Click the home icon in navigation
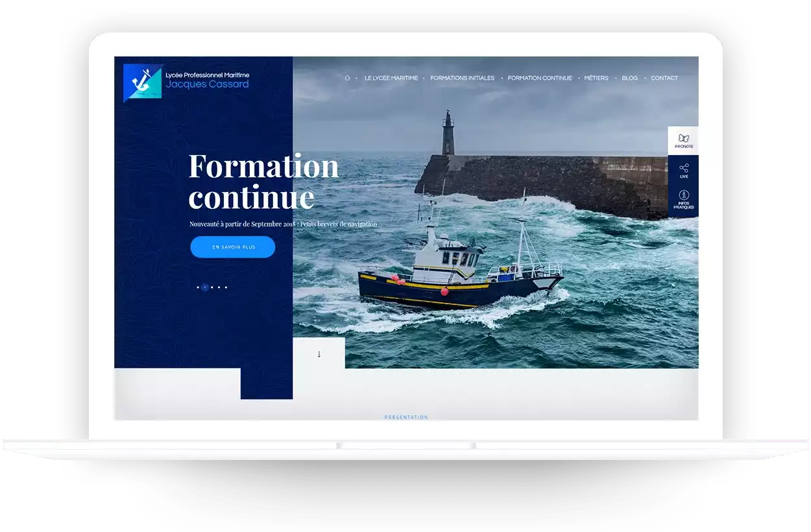 pyautogui.click(x=347, y=78)
